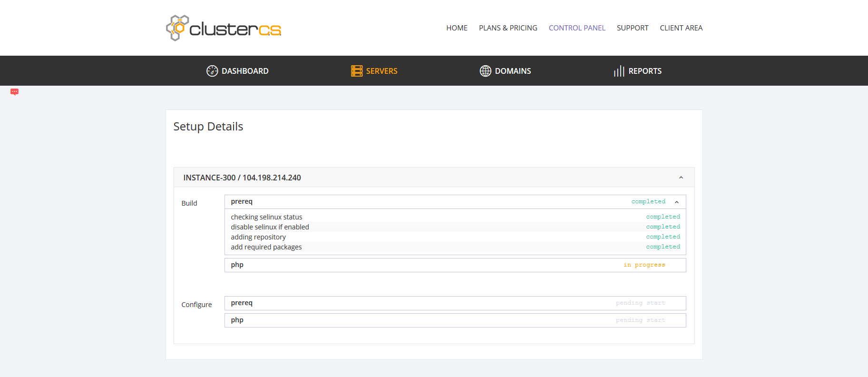Click the php 'in progress' status

tap(644, 265)
